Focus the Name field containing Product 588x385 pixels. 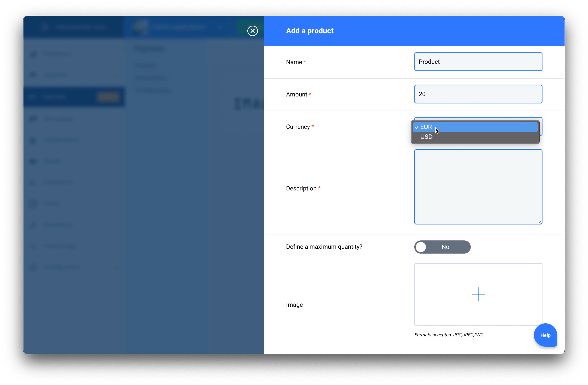tap(478, 62)
